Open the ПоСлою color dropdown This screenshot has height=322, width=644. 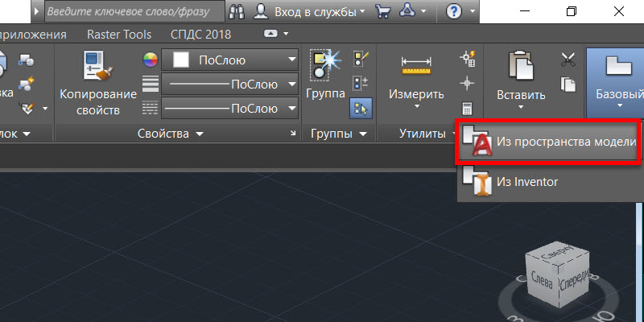(x=229, y=60)
